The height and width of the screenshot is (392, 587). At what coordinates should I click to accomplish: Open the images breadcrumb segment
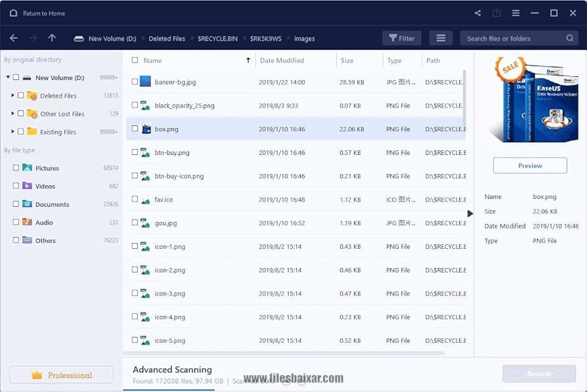point(305,39)
